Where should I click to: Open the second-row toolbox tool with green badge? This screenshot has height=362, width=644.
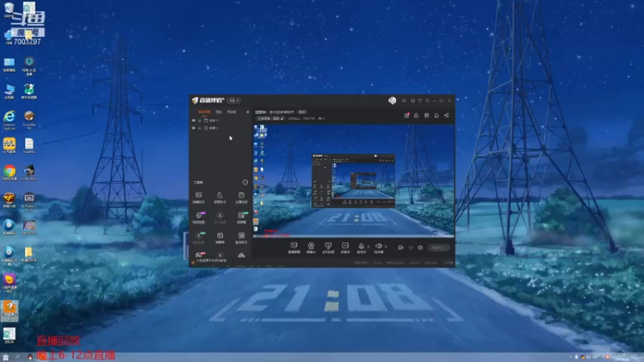coord(241,217)
